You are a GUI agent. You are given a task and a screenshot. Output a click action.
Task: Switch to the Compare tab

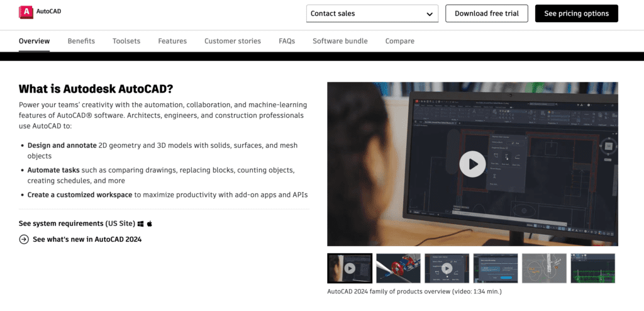[x=399, y=41]
